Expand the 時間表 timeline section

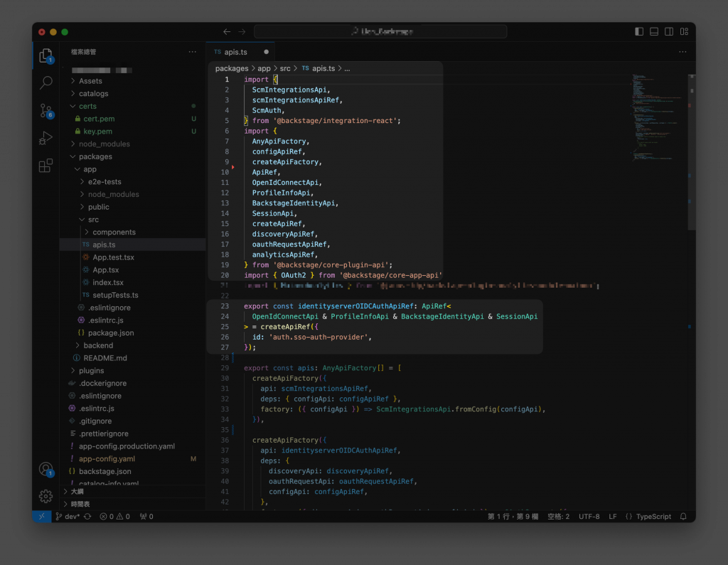[133, 504]
